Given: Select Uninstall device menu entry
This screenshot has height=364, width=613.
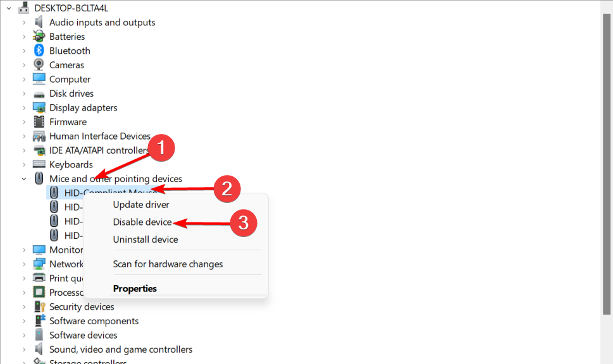Looking at the screenshot, I should click(146, 240).
